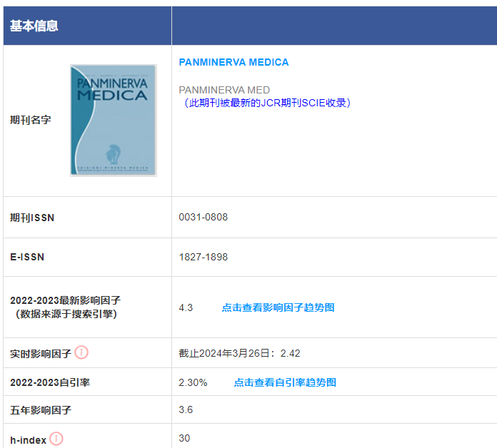Click the note 此期刊被最新的JCR期刊SCIE收录
Screen dimensions: 497x448
[x=268, y=103]
